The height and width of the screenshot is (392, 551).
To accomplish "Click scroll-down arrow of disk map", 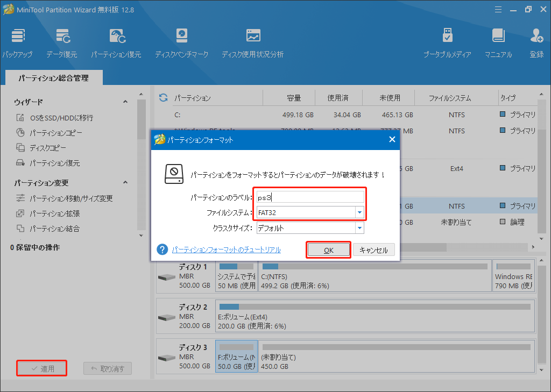I will coord(541,369).
